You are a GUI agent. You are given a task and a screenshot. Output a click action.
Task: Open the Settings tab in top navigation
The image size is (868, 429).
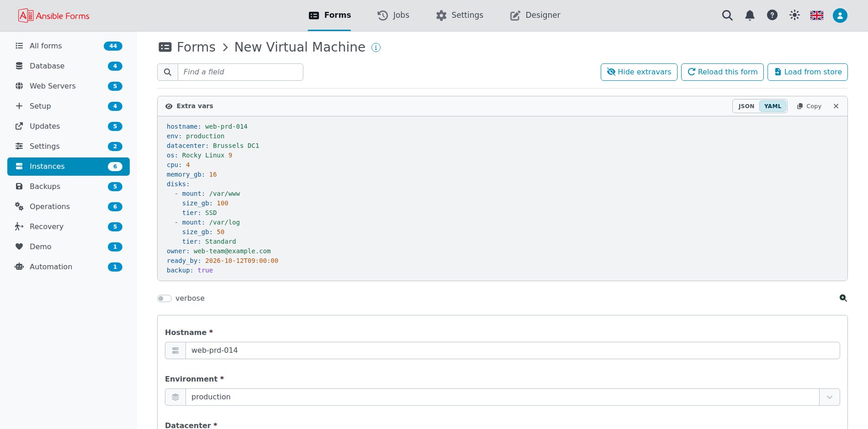tap(460, 16)
